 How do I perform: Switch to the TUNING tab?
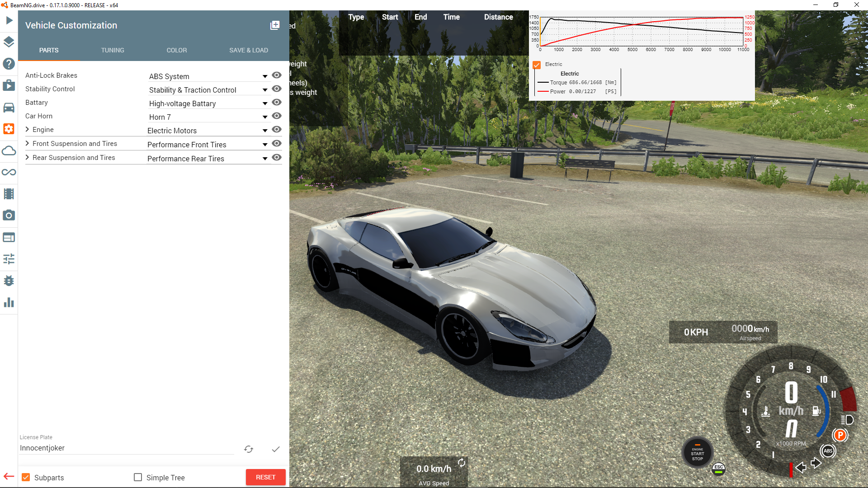pyautogui.click(x=113, y=50)
